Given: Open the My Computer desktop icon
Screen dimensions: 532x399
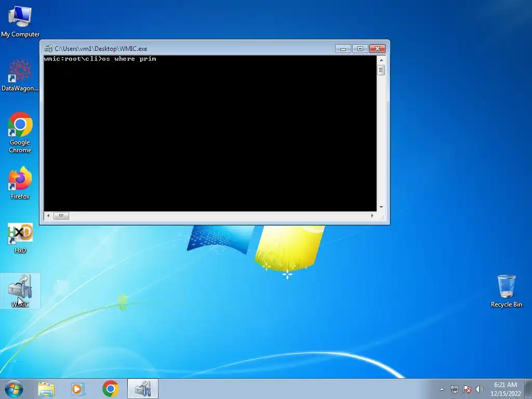Looking at the screenshot, I should tap(20, 22).
